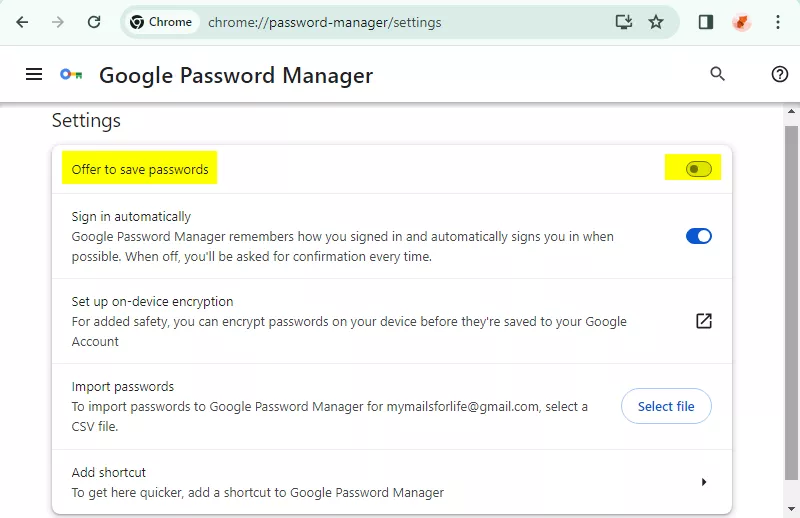Viewport: 800px width, 518px height.
Task: Open the Password Manager hamburger menu
Action: pyautogui.click(x=34, y=75)
